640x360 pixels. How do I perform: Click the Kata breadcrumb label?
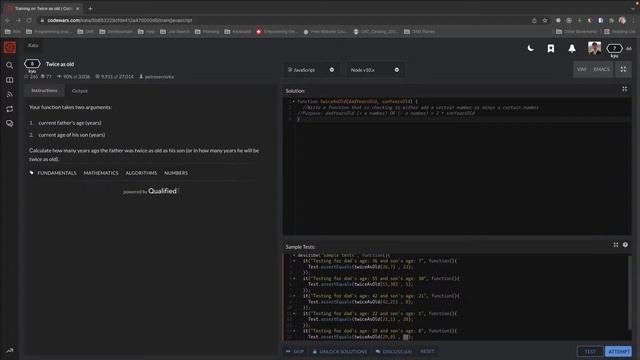tap(33, 45)
